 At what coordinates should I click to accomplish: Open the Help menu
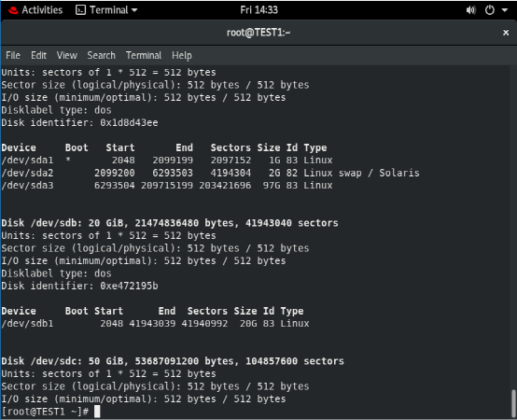182,55
